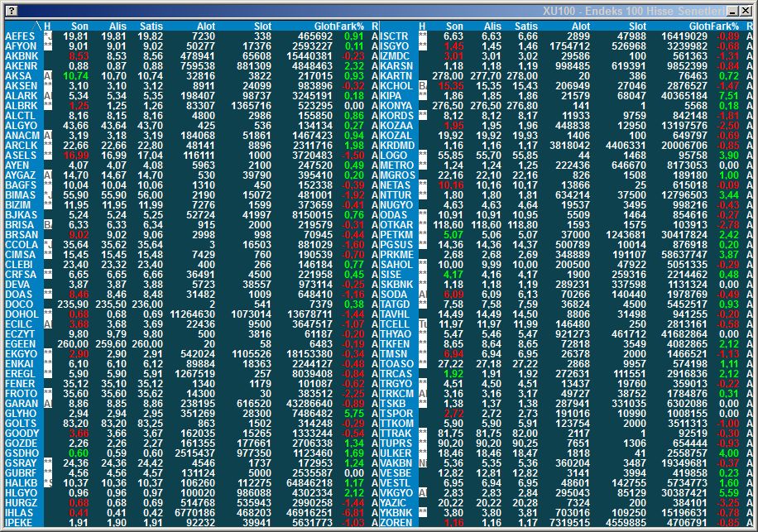Click the DOHOL Alot value 11264630
Image resolution: width=758 pixels, height=532 pixels.
193,314
